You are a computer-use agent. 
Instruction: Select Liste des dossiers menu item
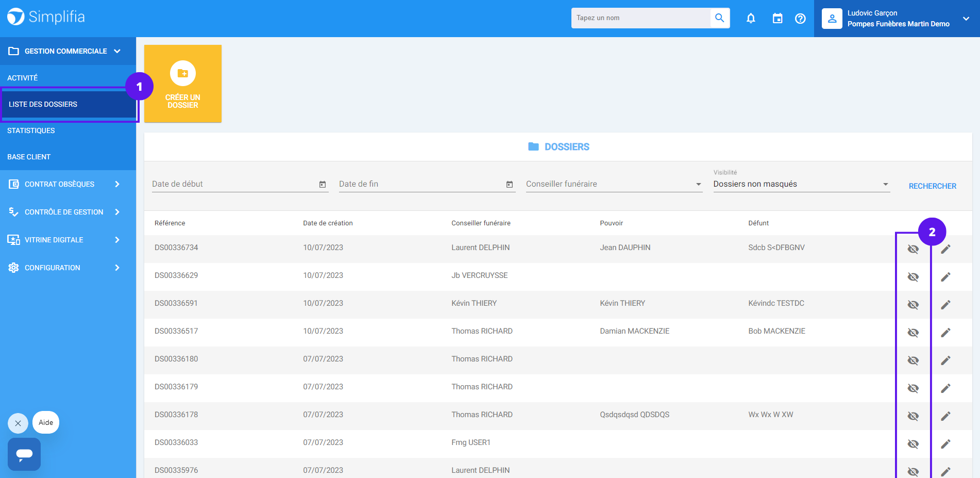click(68, 104)
